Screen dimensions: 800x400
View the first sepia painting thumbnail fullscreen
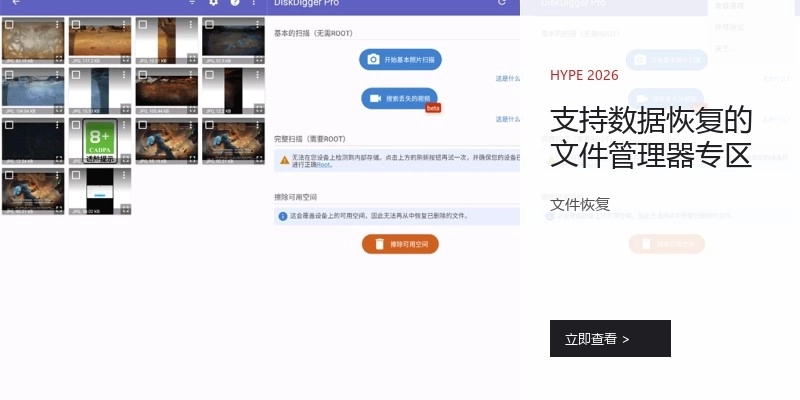coord(59,59)
